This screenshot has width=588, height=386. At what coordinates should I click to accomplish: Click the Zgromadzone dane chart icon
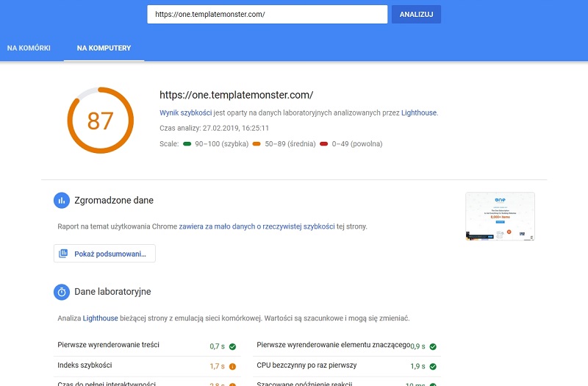click(x=62, y=200)
